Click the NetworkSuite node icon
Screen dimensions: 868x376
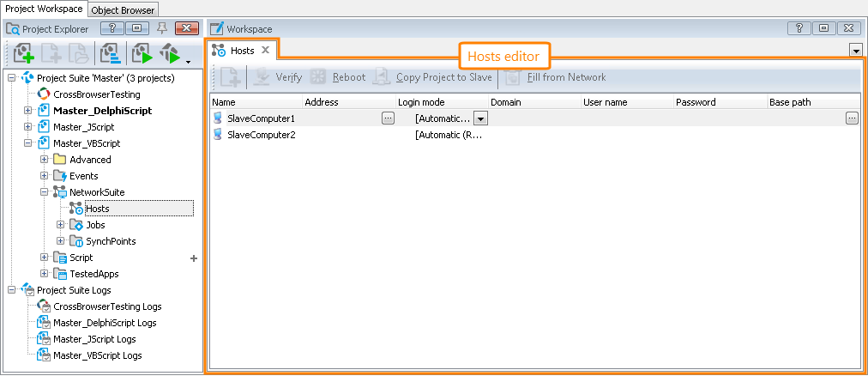coord(60,192)
